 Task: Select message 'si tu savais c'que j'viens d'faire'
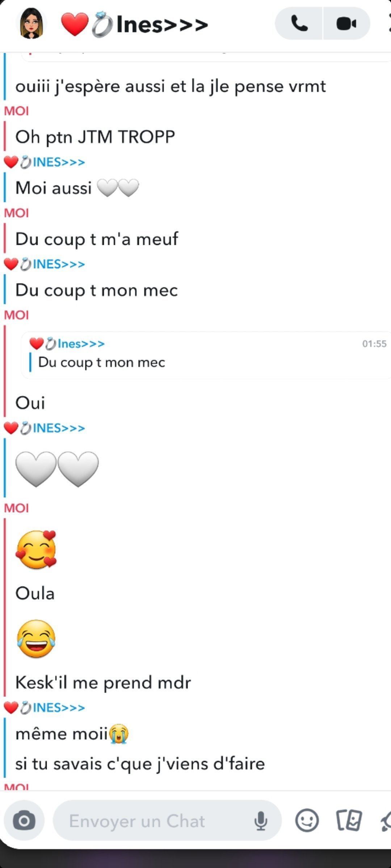tap(140, 764)
